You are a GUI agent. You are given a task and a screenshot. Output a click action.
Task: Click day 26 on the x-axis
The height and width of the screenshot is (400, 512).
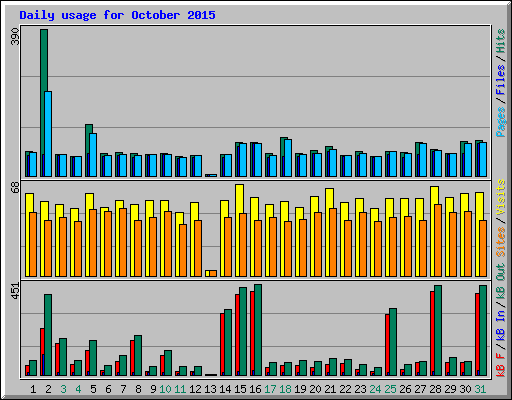405,389
